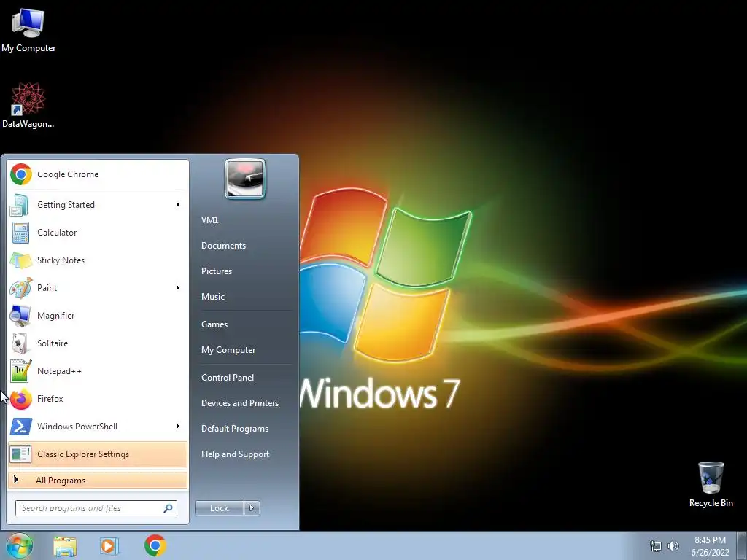Viewport: 747px width, 560px height.
Task: Select the Recycle Bin desktop icon
Action: coord(711,484)
